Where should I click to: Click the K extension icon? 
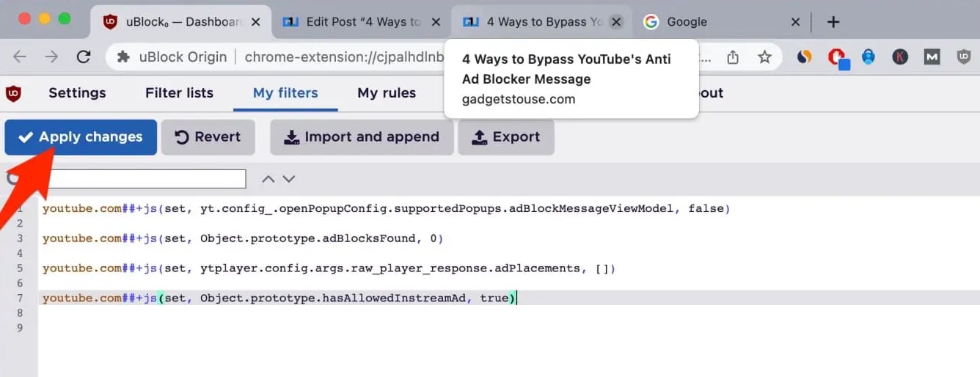[x=900, y=56]
